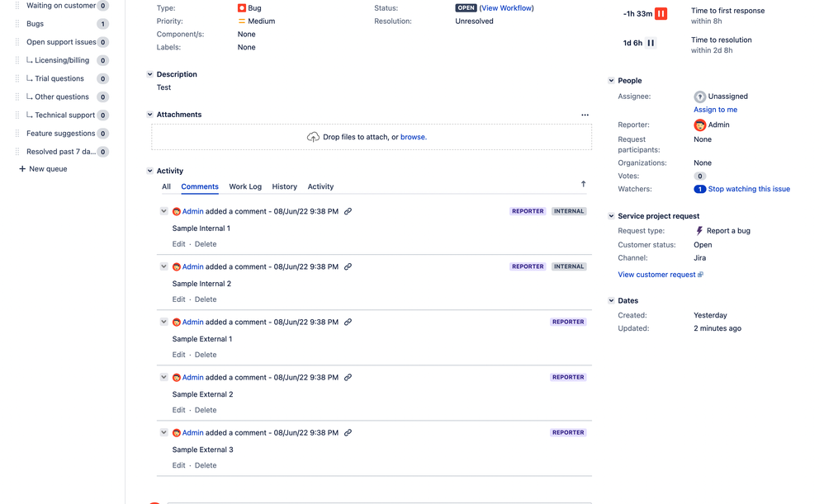
Task: Open the Open support issues queue
Action: tap(62, 43)
